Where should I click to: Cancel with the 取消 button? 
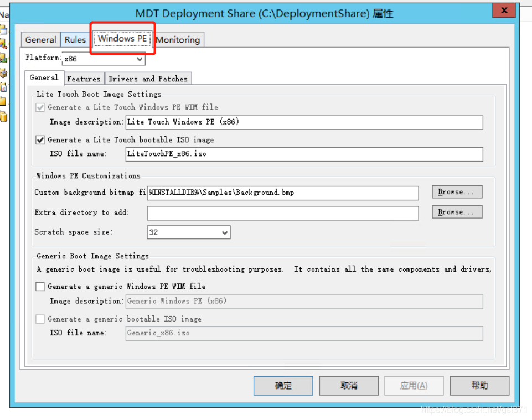349,386
